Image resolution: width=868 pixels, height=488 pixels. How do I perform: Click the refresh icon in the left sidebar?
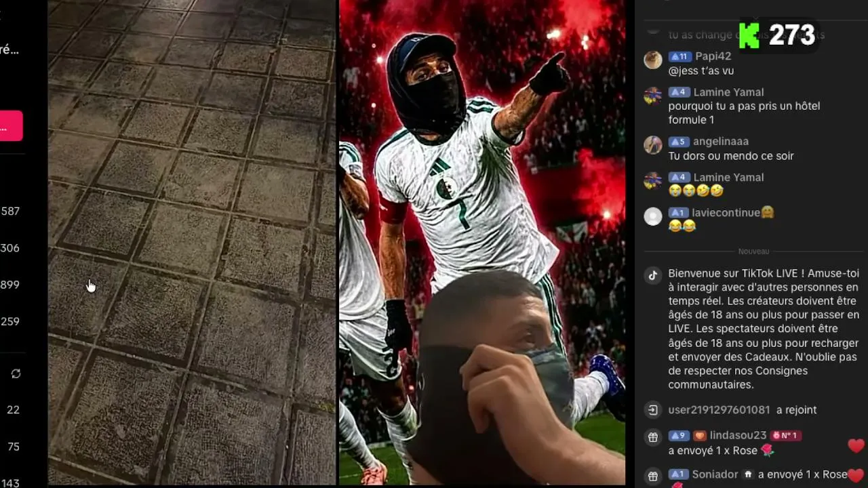coord(16,373)
